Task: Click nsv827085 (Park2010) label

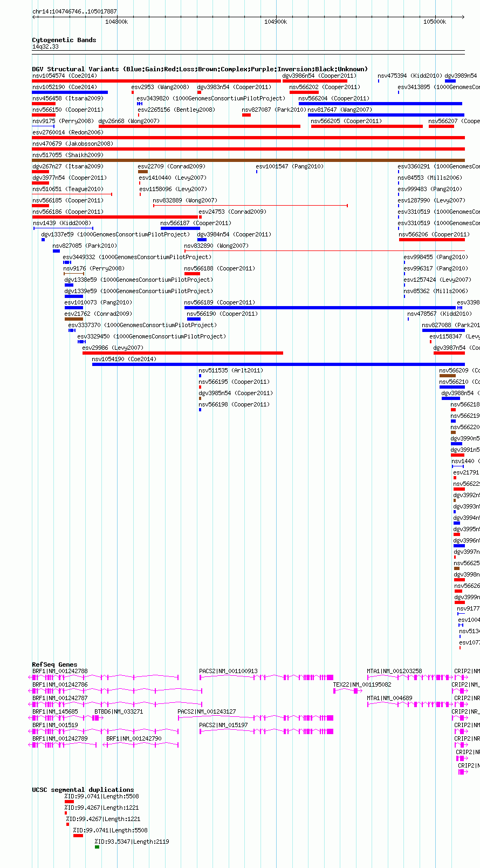Action: point(85,246)
